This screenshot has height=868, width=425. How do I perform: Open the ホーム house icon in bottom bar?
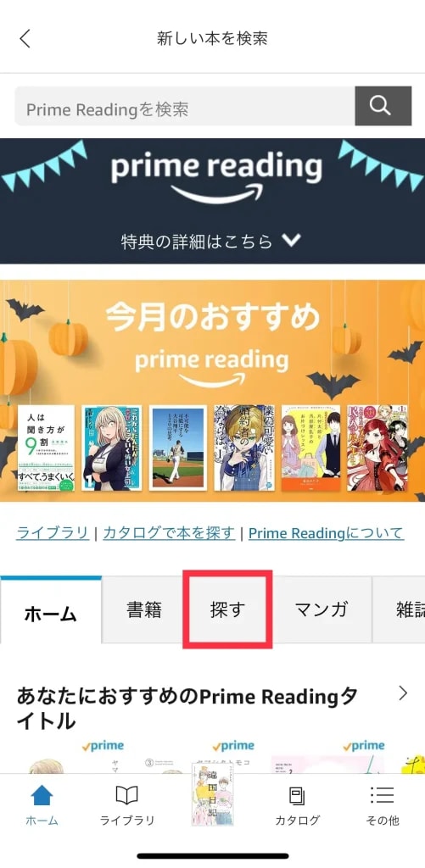[42, 796]
